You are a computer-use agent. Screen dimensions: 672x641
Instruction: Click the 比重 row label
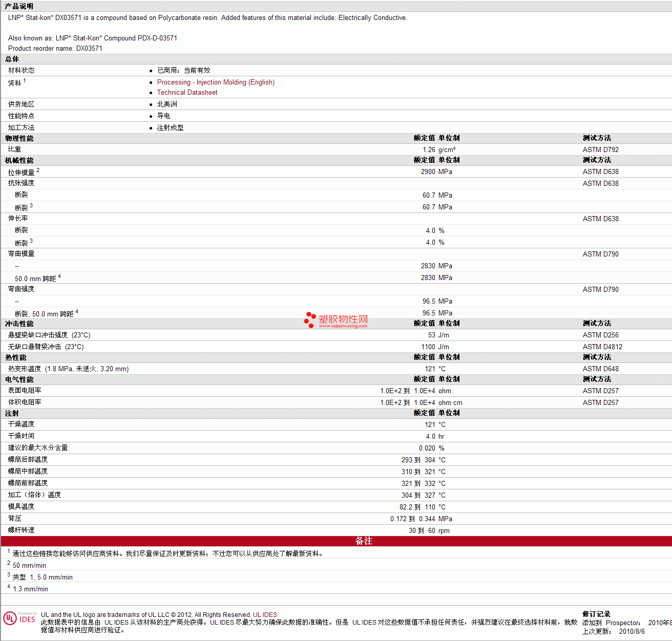pos(15,149)
